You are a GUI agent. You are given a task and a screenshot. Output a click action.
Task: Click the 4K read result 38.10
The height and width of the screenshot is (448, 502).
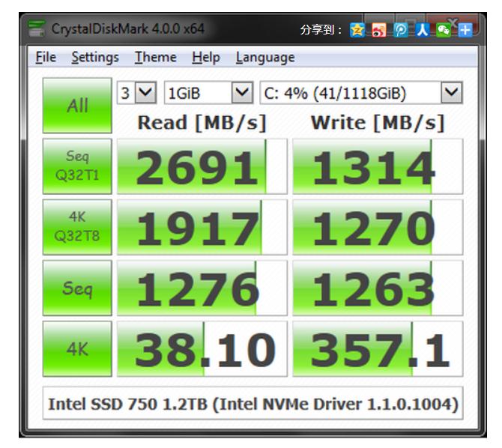point(202,348)
